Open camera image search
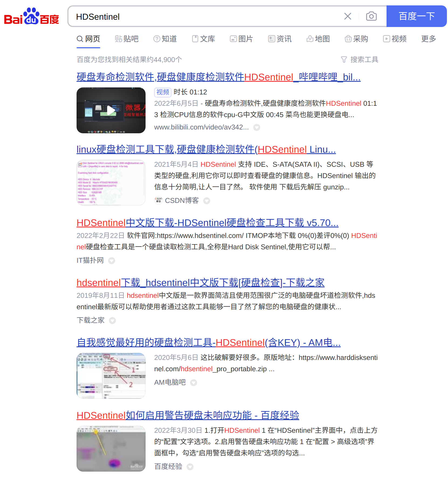Image resolution: width=448 pixels, height=477 pixels. [x=371, y=16]
